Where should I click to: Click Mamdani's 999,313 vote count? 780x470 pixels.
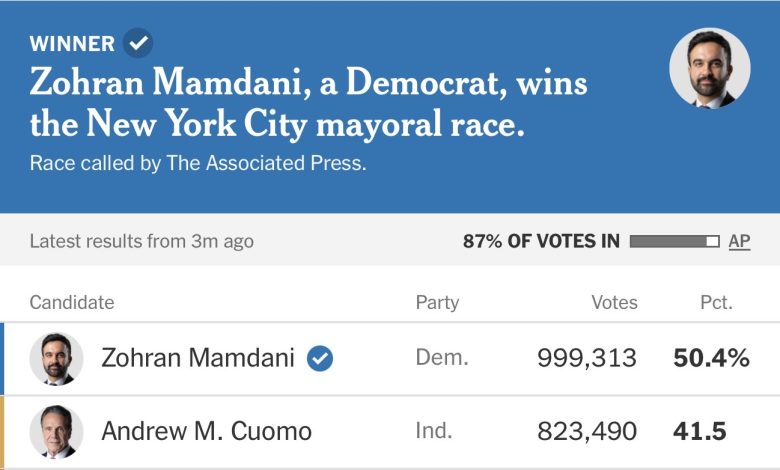pos(587,358)
